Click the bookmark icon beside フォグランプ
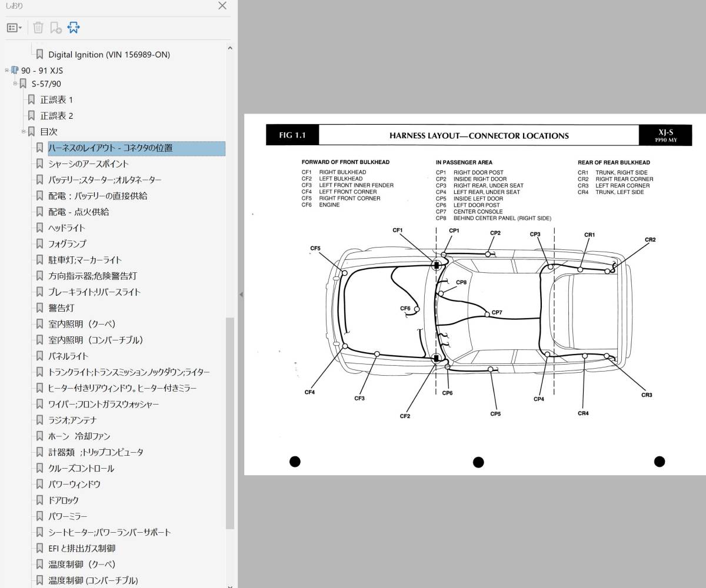The height and width of the screenshot is (588, 706). pos(39,244)
